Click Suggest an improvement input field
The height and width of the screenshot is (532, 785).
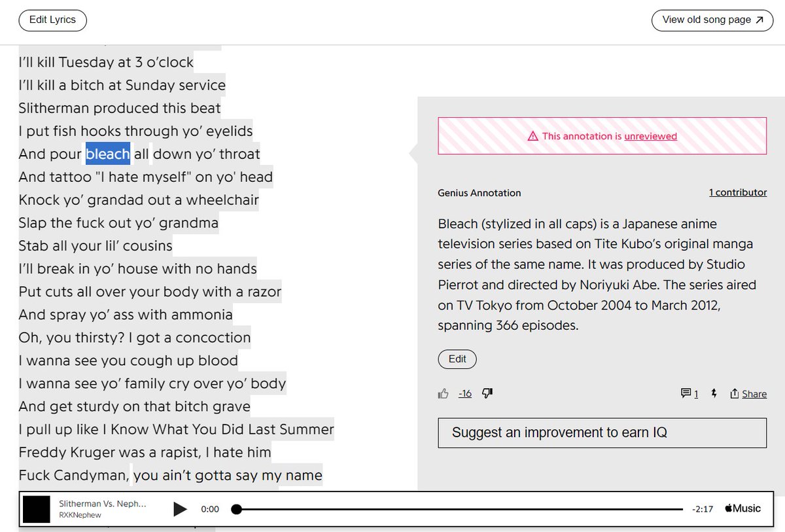coord(602,433)
